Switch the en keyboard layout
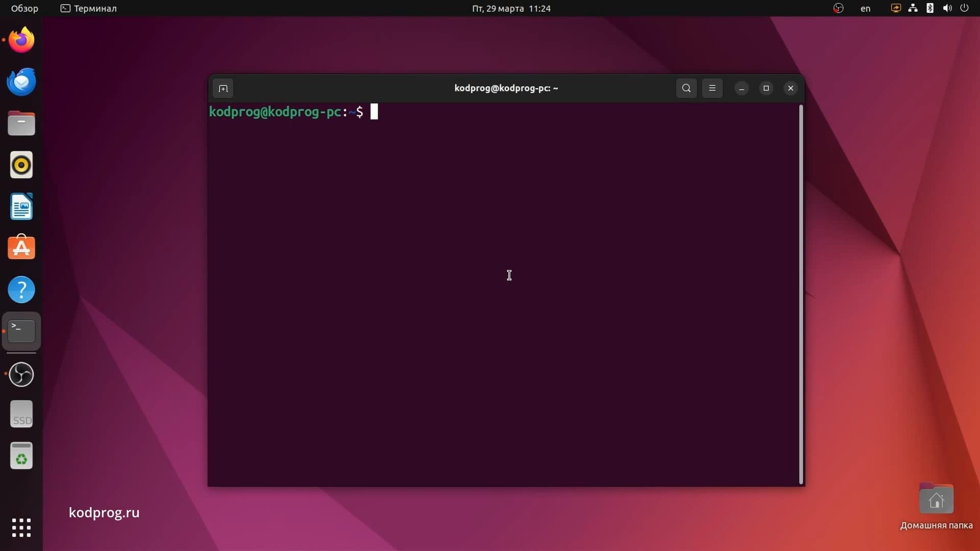Image resolution: width=980 pixels, height=551 pixels. (x=865, y=8)
